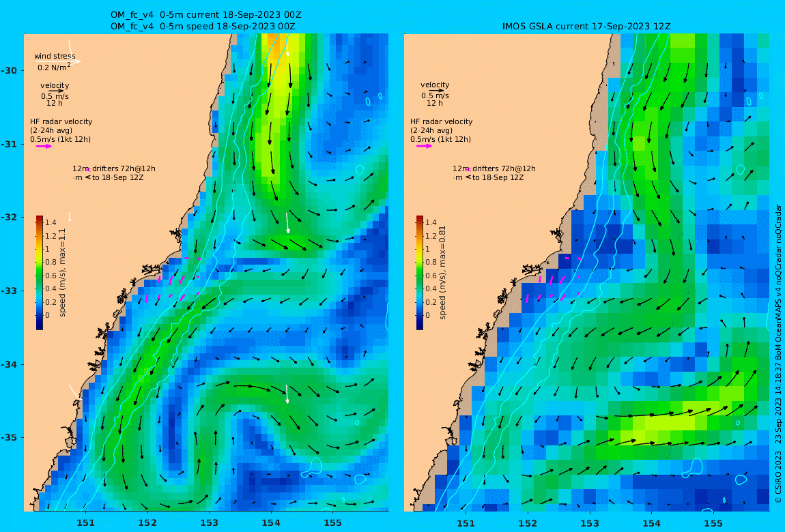785x532 pixels.
Task: Click the '1.4' tick on IMOS GSLA color bar
Action: pos(431,222)
